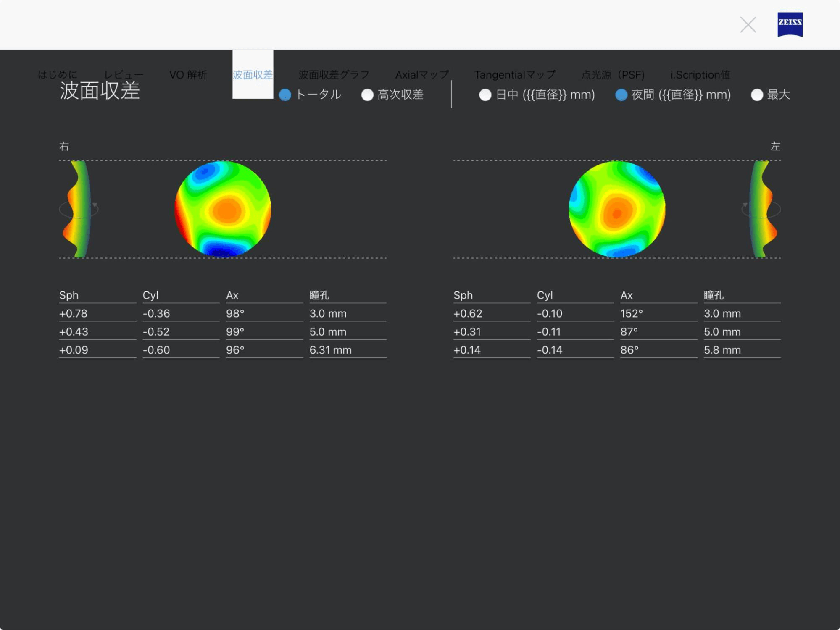The width and height of the screenshot is (840, 630).
Task: Click right eye 3D wavefront profile rotation icon
Action: tap(79, 209)
